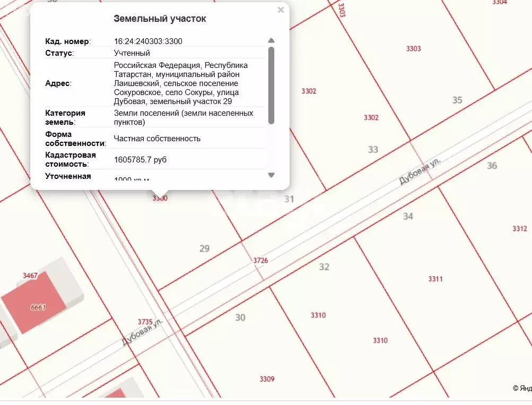Select road parcel labeled 3726
532x405 pixels.
click(x=260, y=260)
